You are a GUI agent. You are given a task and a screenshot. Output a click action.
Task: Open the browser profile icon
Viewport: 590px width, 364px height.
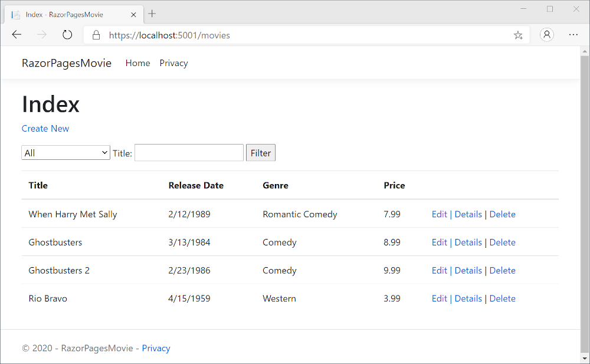(x=546, y=35)
